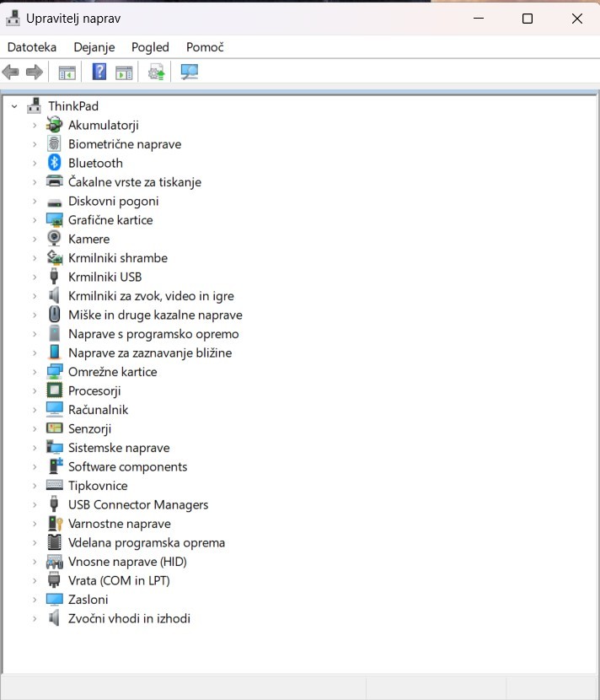Expand the Omrežne kartice node
600x700 pixels.
tap(35, 372)
